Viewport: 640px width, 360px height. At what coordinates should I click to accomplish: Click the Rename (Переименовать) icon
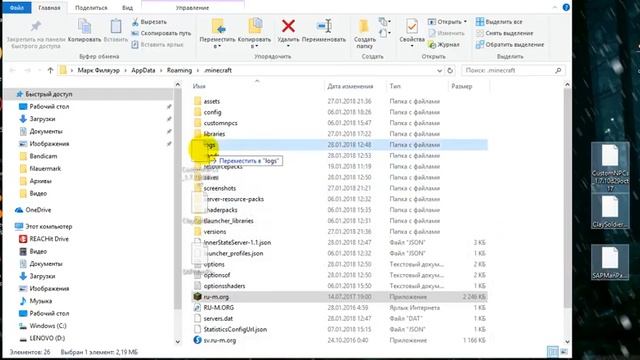pos(324,27)
